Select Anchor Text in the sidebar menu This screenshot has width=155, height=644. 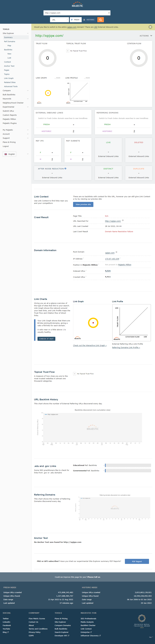coord(9,66)
